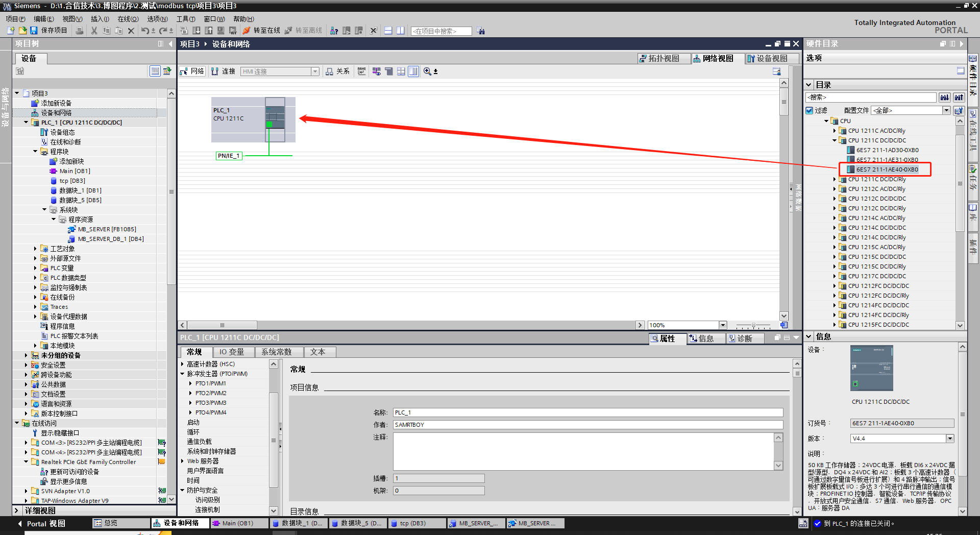Click the 名称 PLC_1 name field
980x535 pixels.
click(x=588, y=412)
